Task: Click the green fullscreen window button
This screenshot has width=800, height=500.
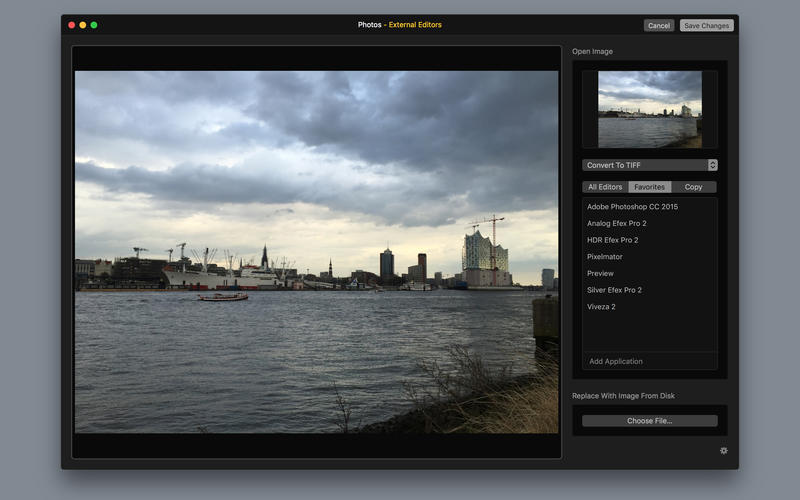Action: (x=94, y=25)
